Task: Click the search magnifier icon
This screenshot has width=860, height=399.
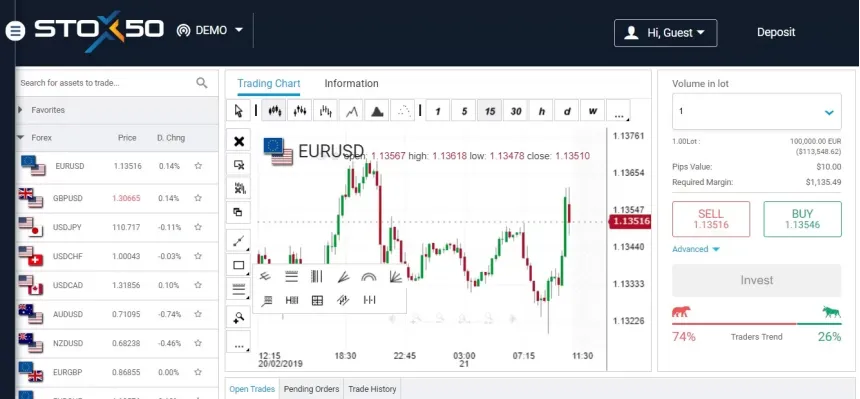Action: [202, 83]
